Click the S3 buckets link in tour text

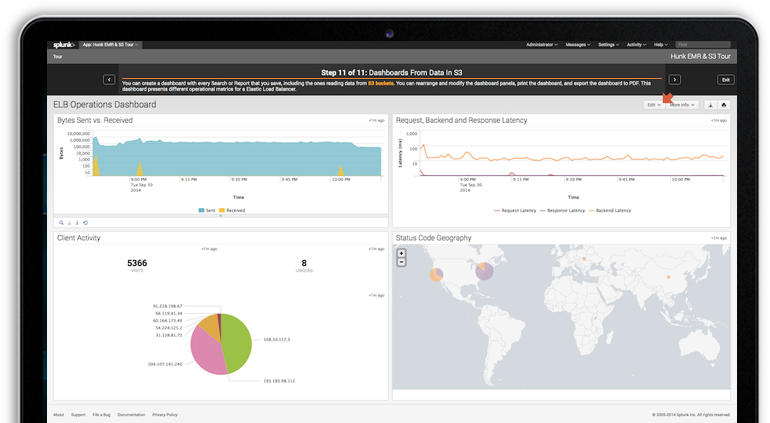(381, 84)
